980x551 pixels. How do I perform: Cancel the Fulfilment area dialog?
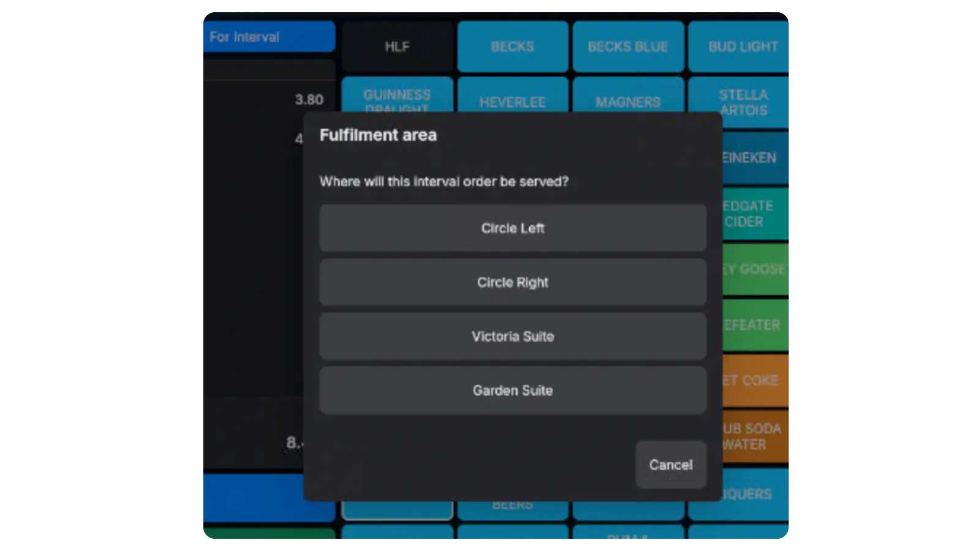671,465
